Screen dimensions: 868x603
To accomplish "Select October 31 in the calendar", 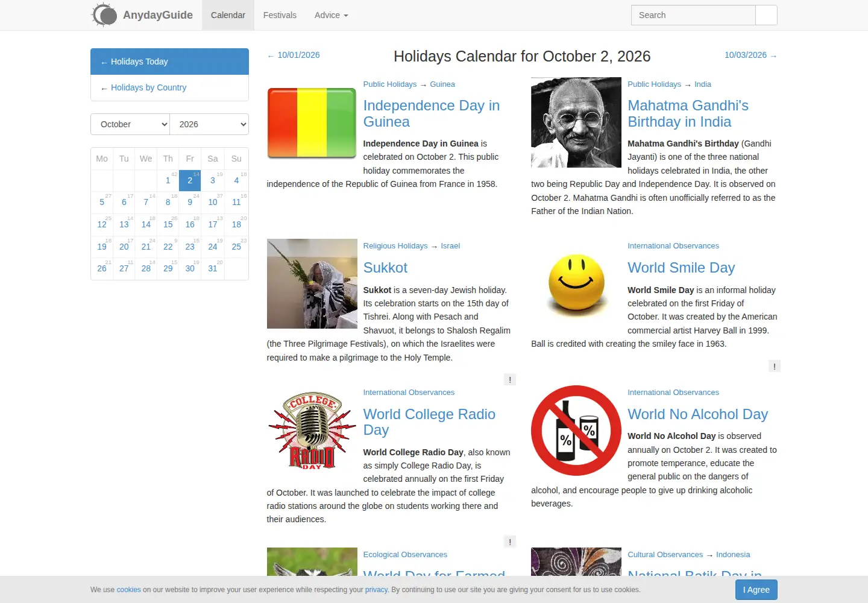I will coord(213,268).
